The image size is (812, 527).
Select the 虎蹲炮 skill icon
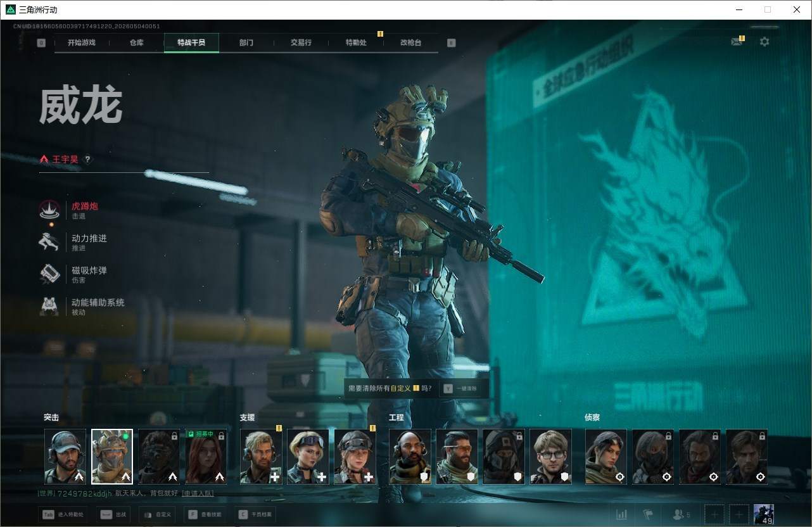(50, 210)
